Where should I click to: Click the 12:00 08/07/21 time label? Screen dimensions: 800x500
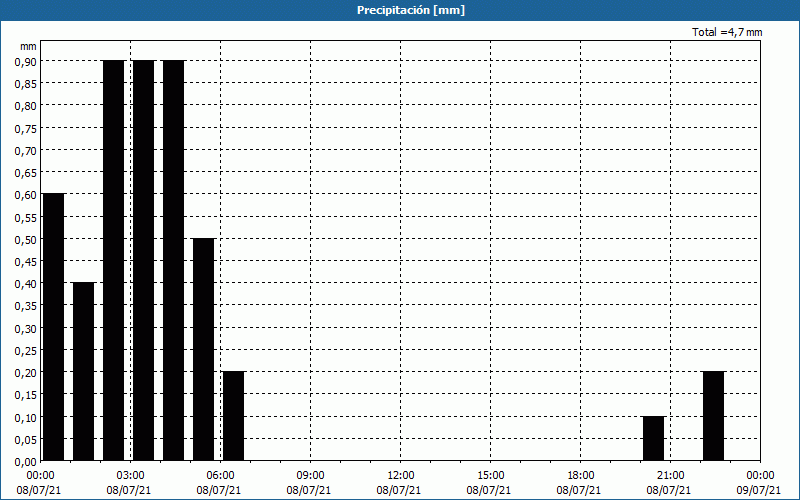(x=399, y=483)
